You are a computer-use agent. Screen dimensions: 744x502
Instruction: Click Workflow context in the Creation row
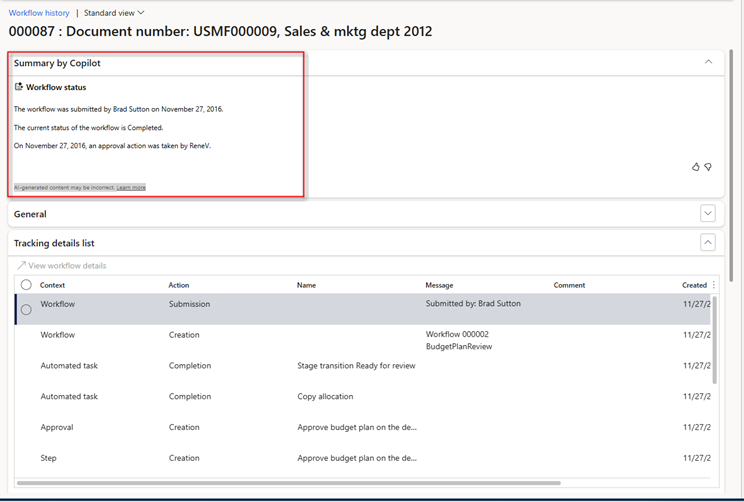pyautogui.click(x=57, y=335)
